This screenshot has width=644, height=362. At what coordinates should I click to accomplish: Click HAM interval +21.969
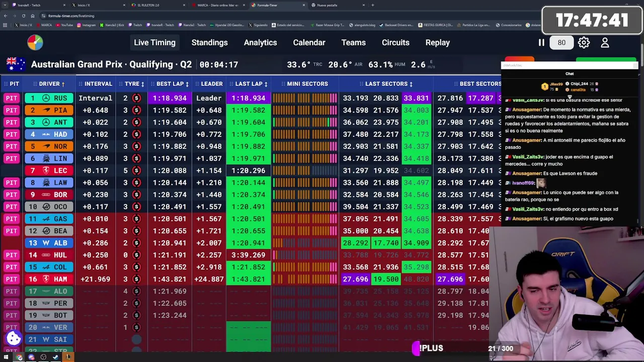[x=95, y=279]
